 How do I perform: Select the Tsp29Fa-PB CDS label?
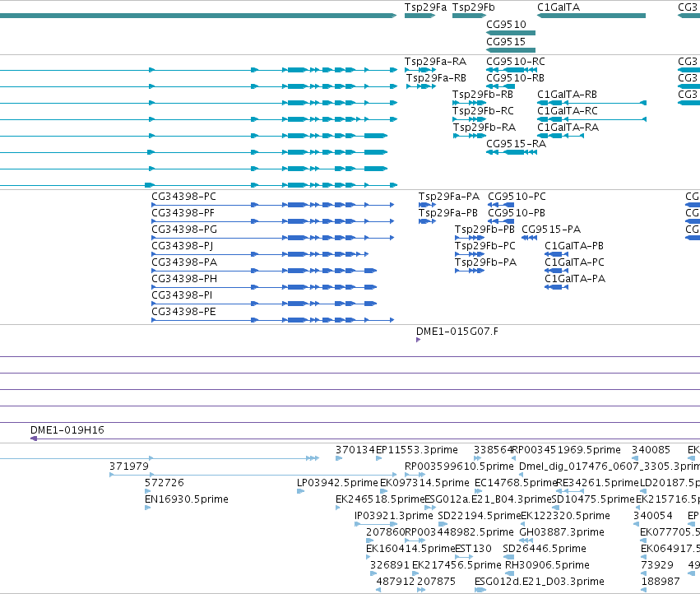pos(447,213)
